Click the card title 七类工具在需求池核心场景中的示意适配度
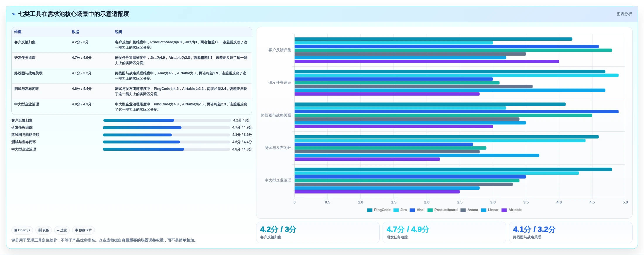The width and height of the screenshot is (644, 255). (74, 14)
